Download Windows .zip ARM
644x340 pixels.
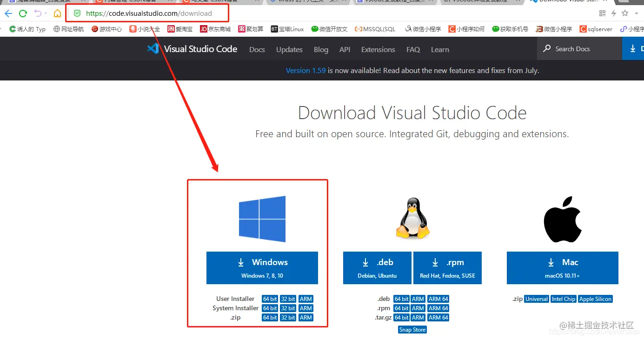tap(306, 318)
